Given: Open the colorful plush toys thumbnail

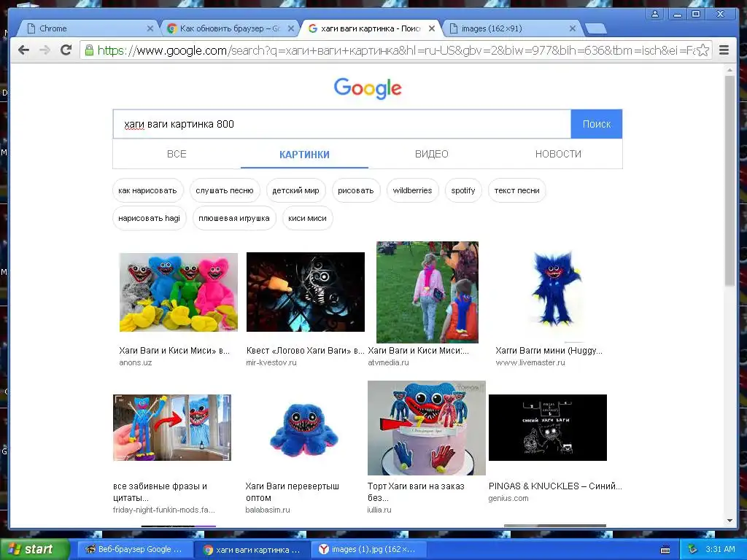Looking at the screenshot, I should click(x=178, y=292).
